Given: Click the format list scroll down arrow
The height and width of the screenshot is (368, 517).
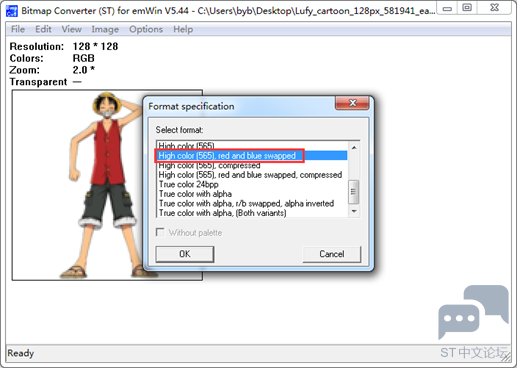Looking at the screenshot, I should pos(354,211).
